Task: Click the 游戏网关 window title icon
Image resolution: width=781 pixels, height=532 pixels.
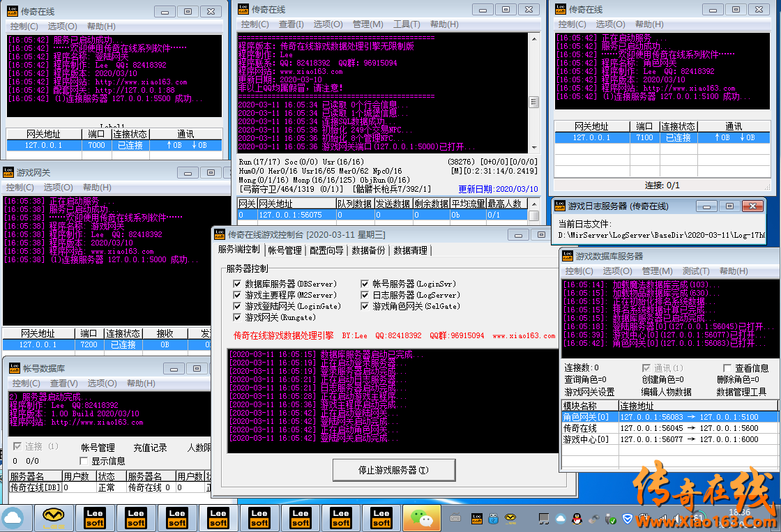Action: (x=8, y=172)
